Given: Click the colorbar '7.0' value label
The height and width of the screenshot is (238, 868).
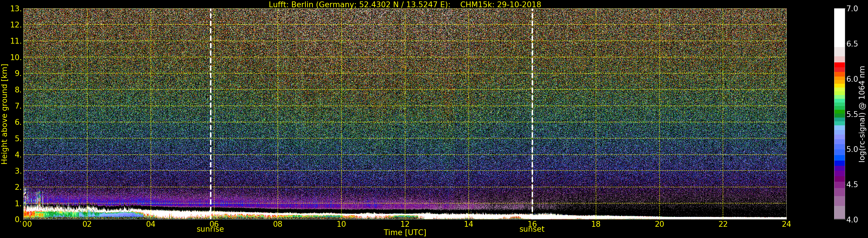Looking at the screenshot, I should coord(852,9).
